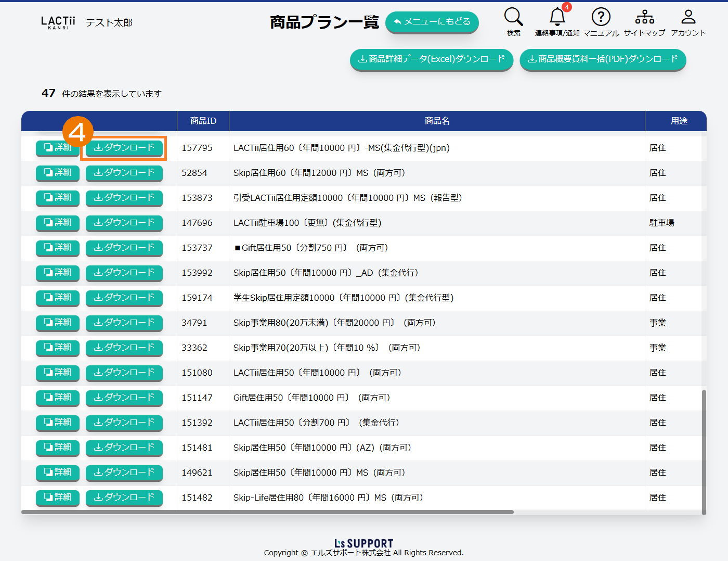The image size is (728, 561).
Task: Open details for product ID 151482
Action: click(58, 498)
